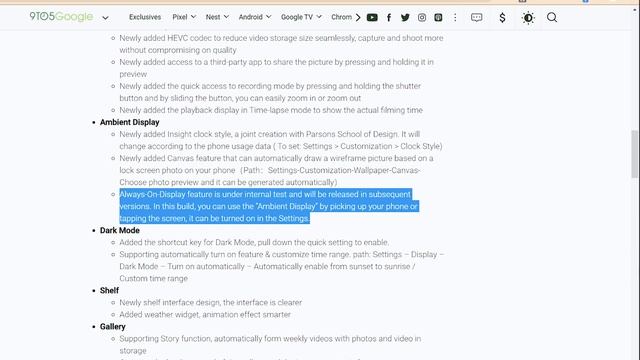Image resolution: width=640 pixels, height=360 pixels.
Task: Click 'Supporting Story function' bullet text
Action: [x=270, y=344]
